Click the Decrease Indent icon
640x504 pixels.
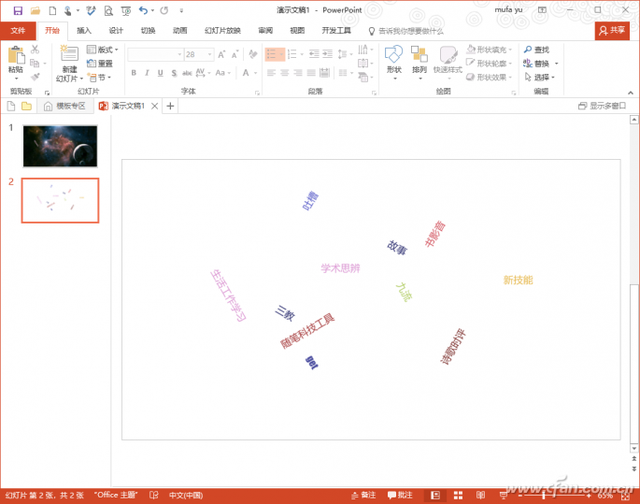[x=314, y=54]
